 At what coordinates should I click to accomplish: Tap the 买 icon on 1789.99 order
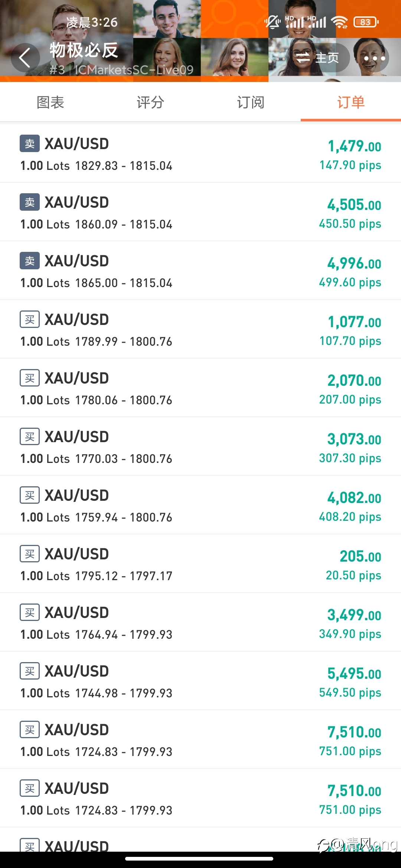point(30,319)
